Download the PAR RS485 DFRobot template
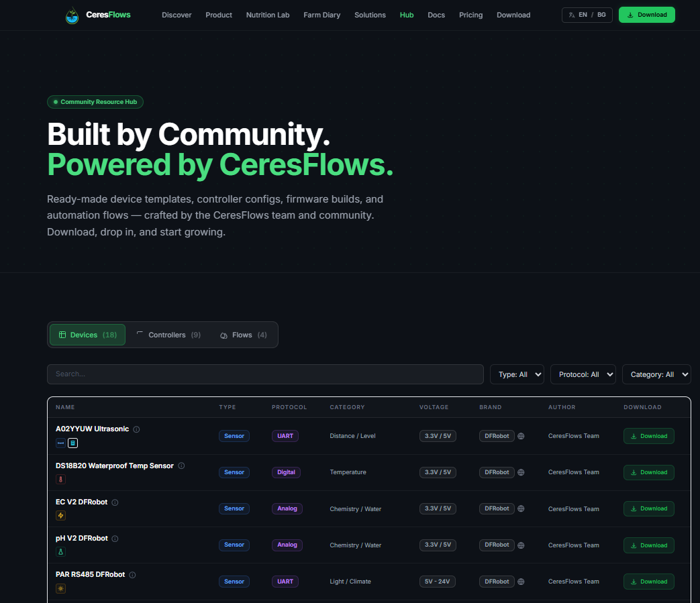Screen dimensions: 700x603 [x=649, y=582]
